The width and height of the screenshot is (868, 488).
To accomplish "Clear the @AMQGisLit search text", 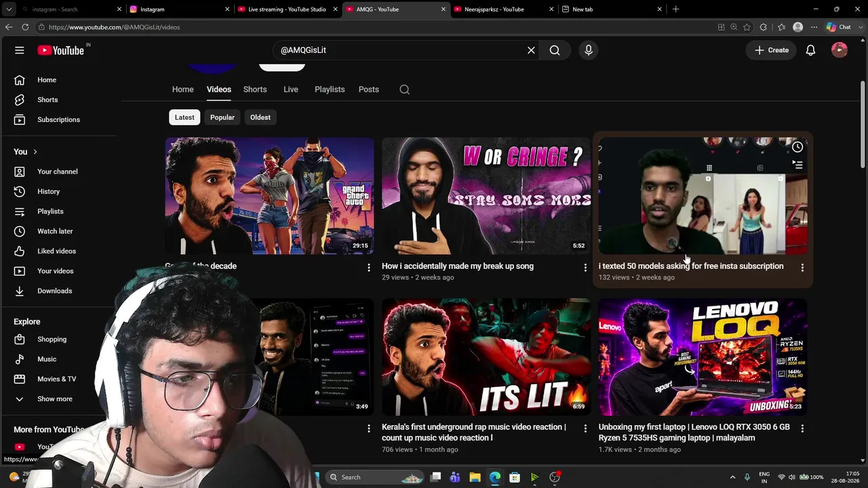I will pyautogui.click(x=531, y=50).
